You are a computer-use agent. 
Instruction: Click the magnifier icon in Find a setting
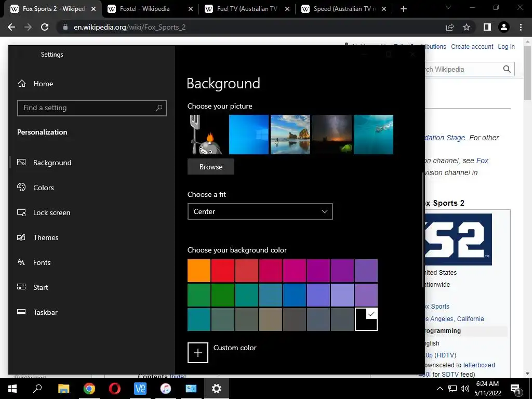tap(159, 108)
